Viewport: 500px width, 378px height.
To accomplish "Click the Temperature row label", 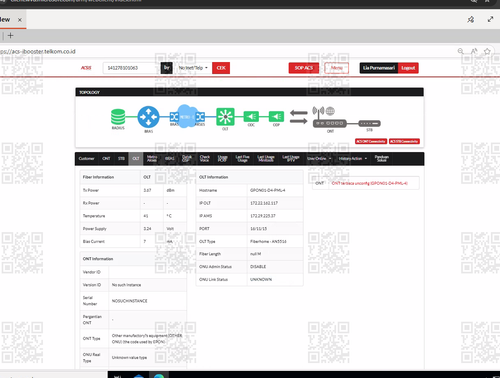I will pos(94,216).
